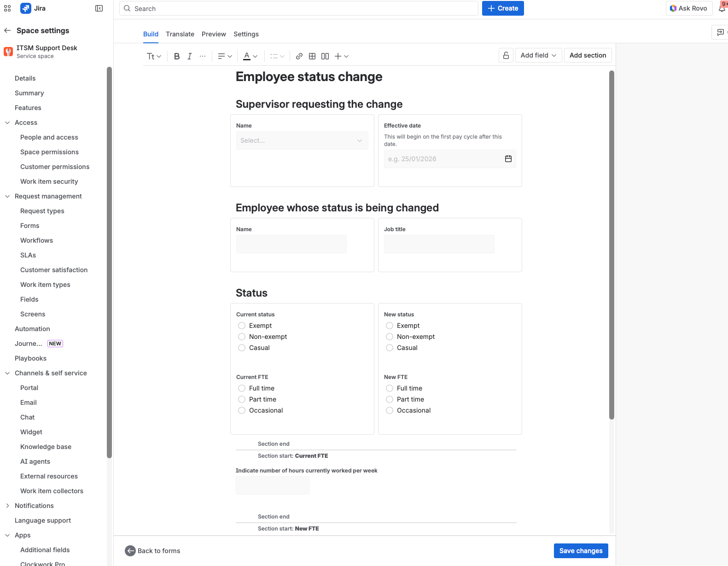Open the Add field dropdown
This screenshot has width=728, height=566.
click(x=538, y=55)
